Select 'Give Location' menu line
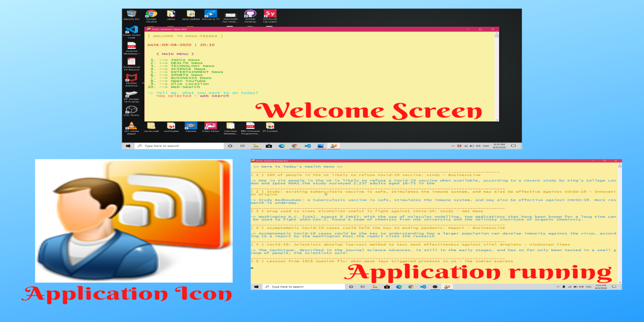Viewport: 644px width, 322px height. (179, 84)
